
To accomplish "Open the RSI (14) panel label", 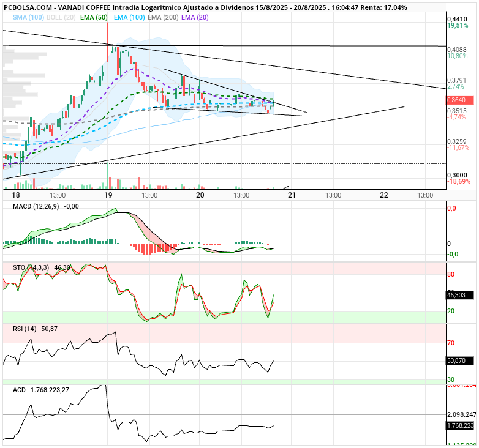I will click(x=25, y=329).
